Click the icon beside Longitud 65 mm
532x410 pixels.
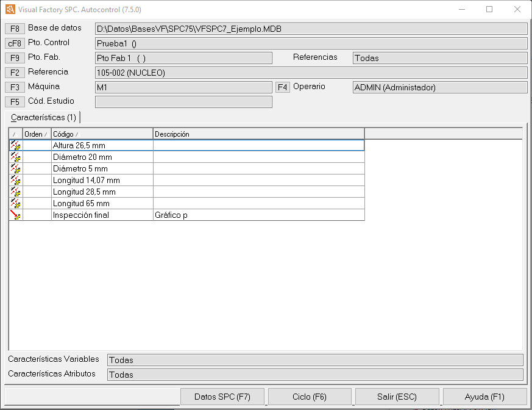pos(16,203)
